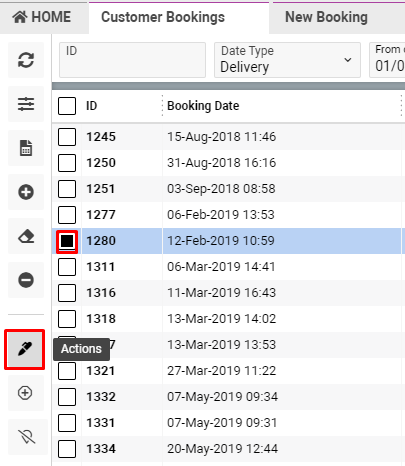Click the solid plus add icon

[x=26, y=192]
